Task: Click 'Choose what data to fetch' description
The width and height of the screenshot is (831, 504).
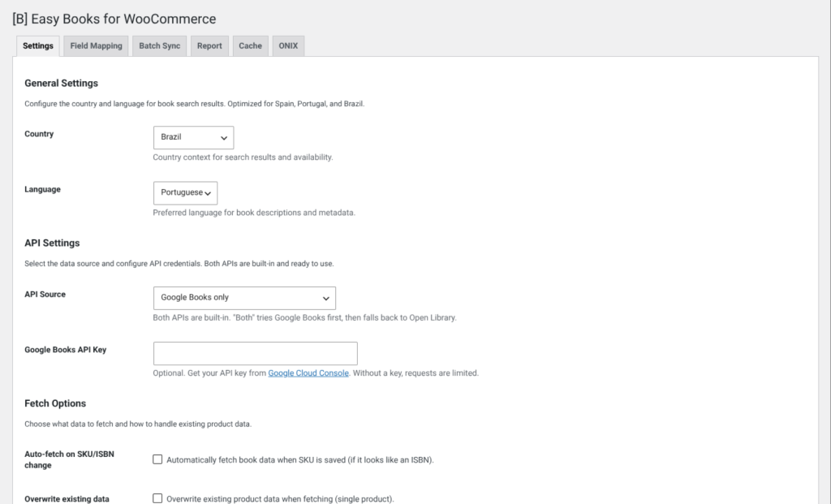Action: click(x=138, y=424)
